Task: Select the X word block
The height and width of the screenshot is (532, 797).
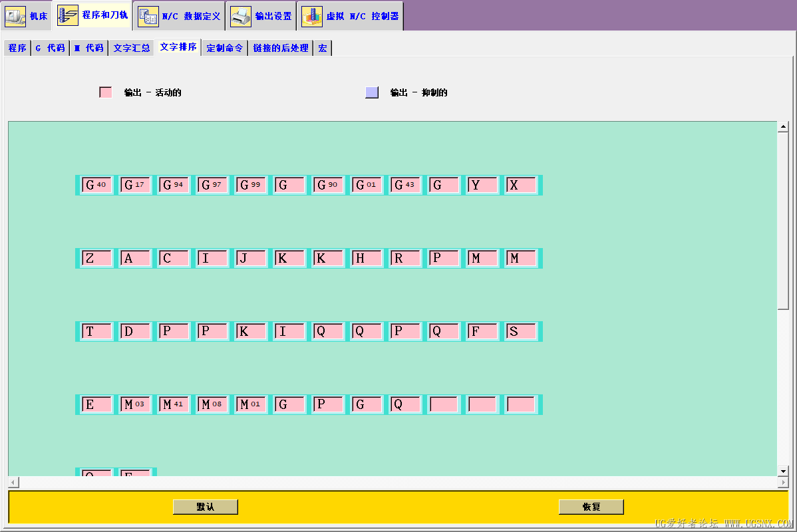Action: pos(522,185)
